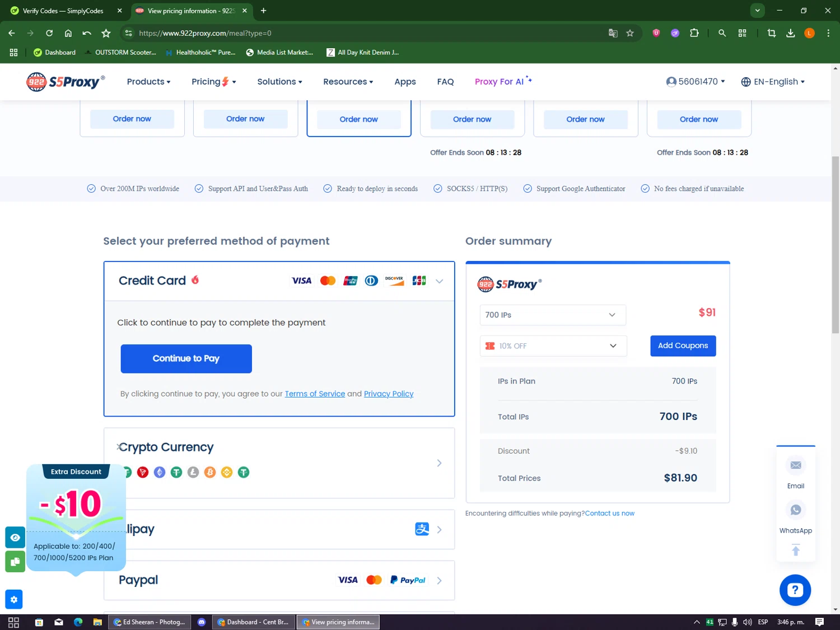Open the help chat question-mark bubble
The image size is (840, 630).
pyautogui.click(x=795, y=590)
